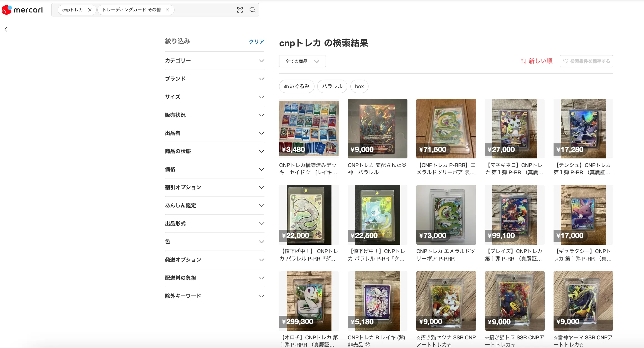Expand the 販売状況 filter
The height and width of the screenshot is (348, 644).
(215, 115)
